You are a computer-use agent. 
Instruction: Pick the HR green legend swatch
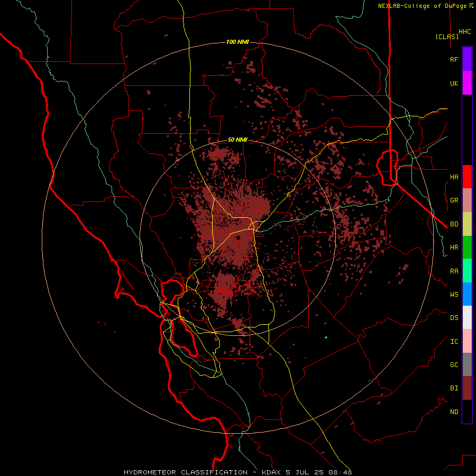pyautogui.click(x=467, y=247)
